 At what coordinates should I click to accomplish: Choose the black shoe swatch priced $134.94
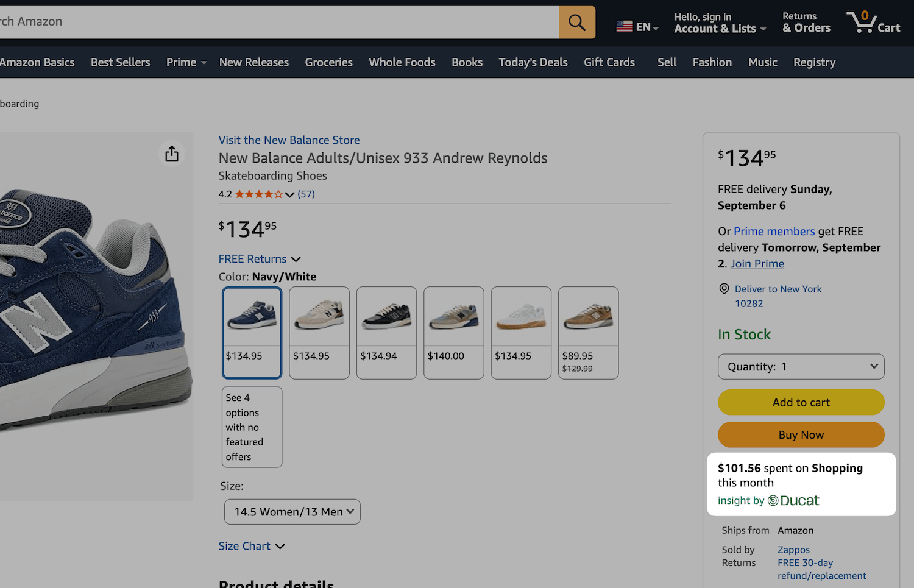[386, 333]
